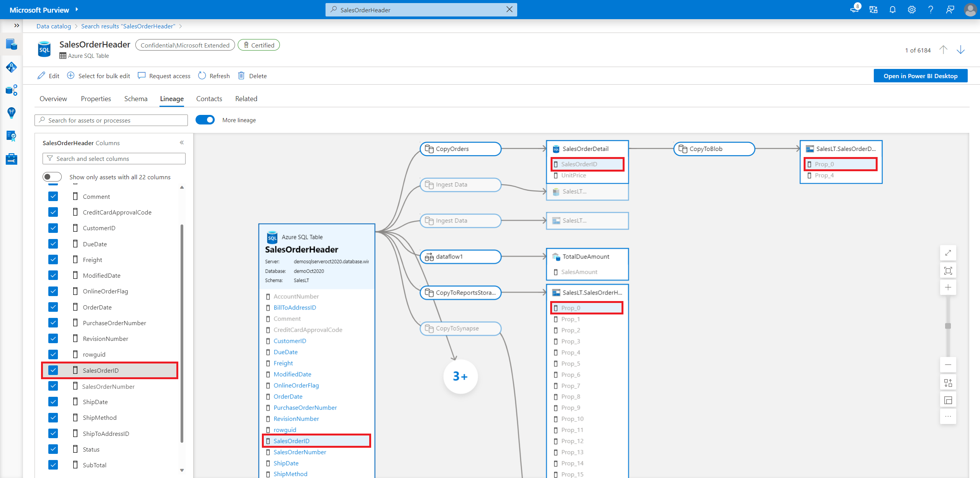Click the Data catalog breadcrumb link

[x=54, y=26]
